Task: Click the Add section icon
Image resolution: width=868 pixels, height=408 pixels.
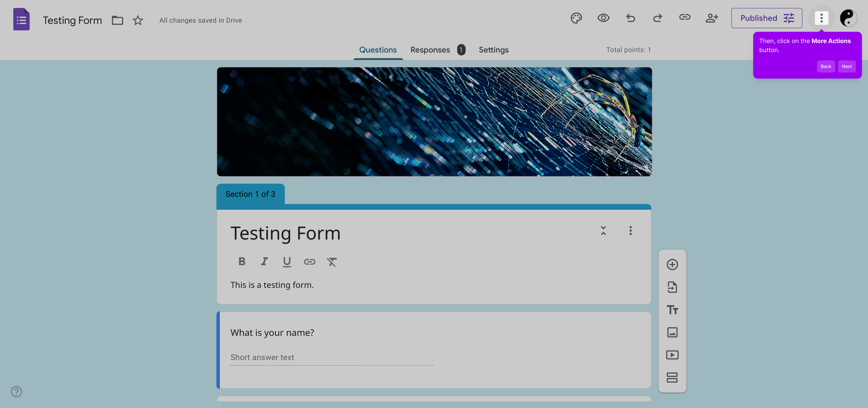Action: click(672, 377)
